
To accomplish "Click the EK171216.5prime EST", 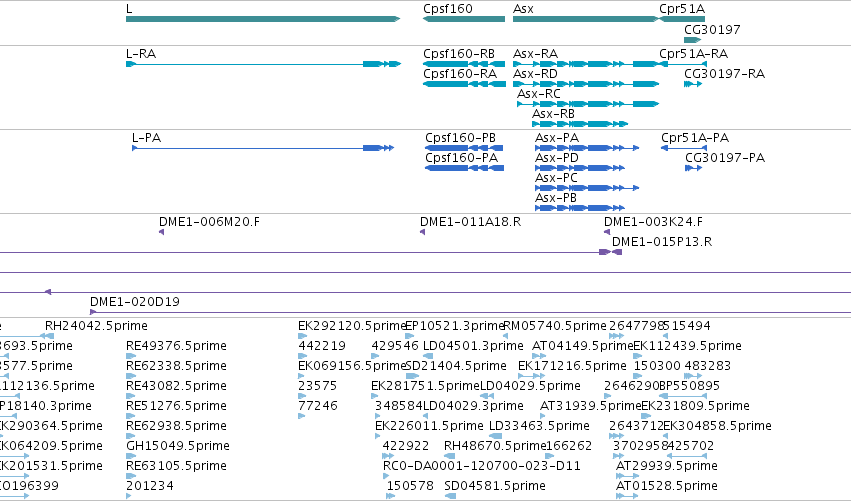I will 573,366.
